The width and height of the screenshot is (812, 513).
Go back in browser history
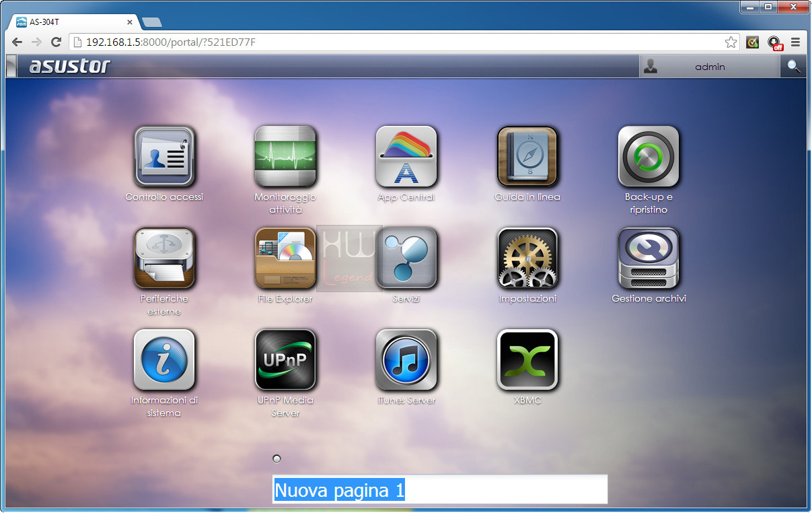point(17,42)
